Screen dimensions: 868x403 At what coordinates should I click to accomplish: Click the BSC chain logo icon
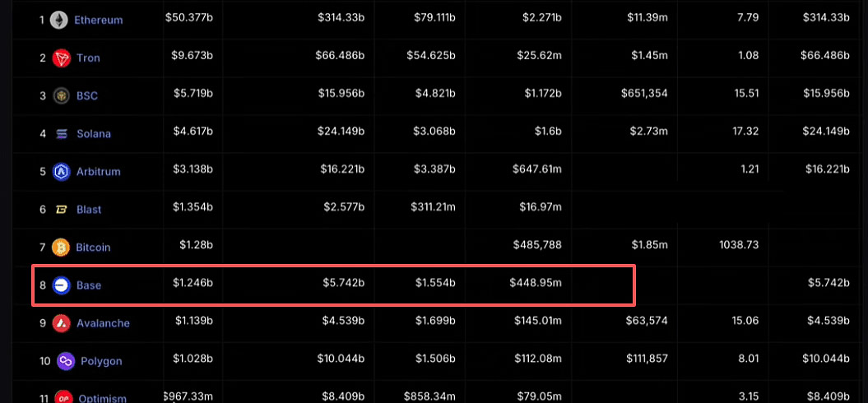coord(61,95)
